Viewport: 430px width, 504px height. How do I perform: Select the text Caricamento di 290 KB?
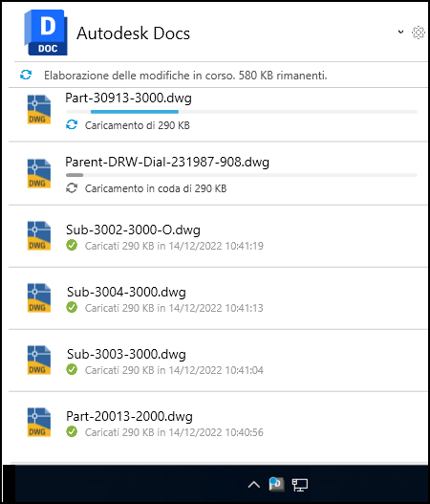click(x=138, y=125)
